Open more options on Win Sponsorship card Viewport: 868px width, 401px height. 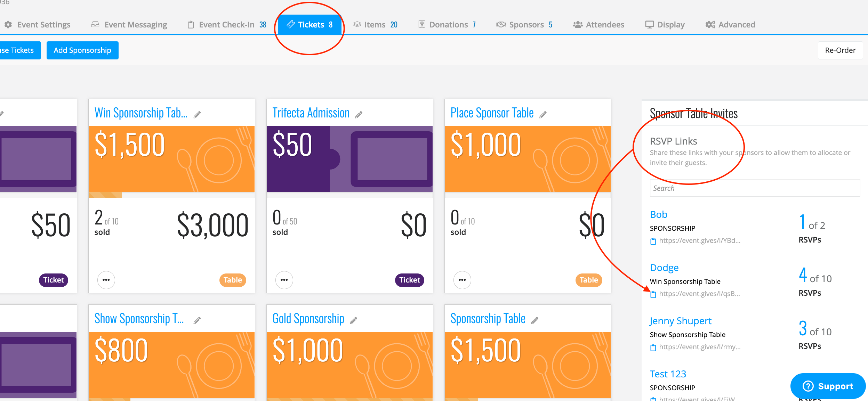point(106,280)
